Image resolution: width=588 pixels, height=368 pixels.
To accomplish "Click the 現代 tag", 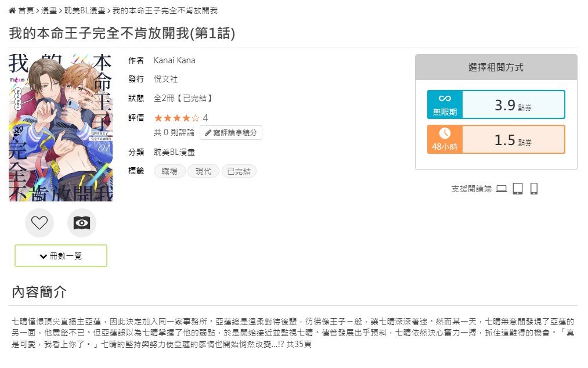I will pos(204,171).
